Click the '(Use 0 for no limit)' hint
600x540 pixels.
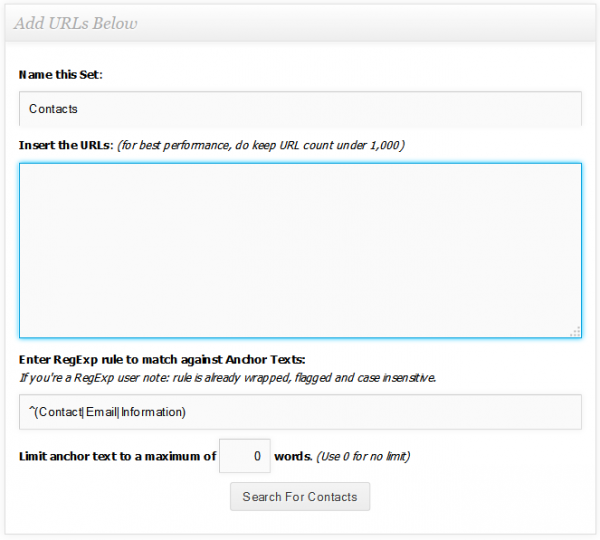[363, 457]
